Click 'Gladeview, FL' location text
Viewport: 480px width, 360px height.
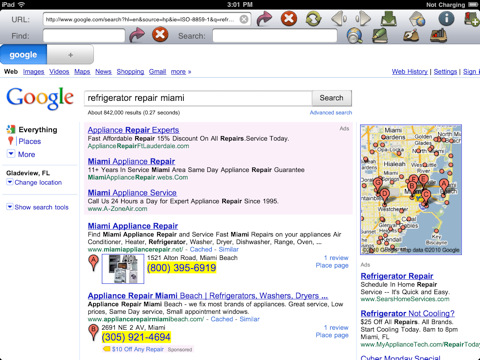tap(28, 173)
